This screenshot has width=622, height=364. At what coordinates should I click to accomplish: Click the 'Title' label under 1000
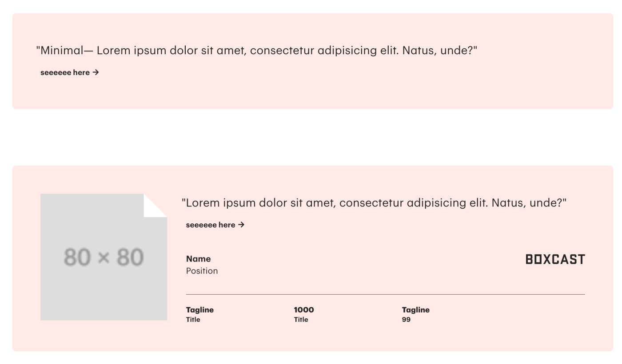(301, 320)
